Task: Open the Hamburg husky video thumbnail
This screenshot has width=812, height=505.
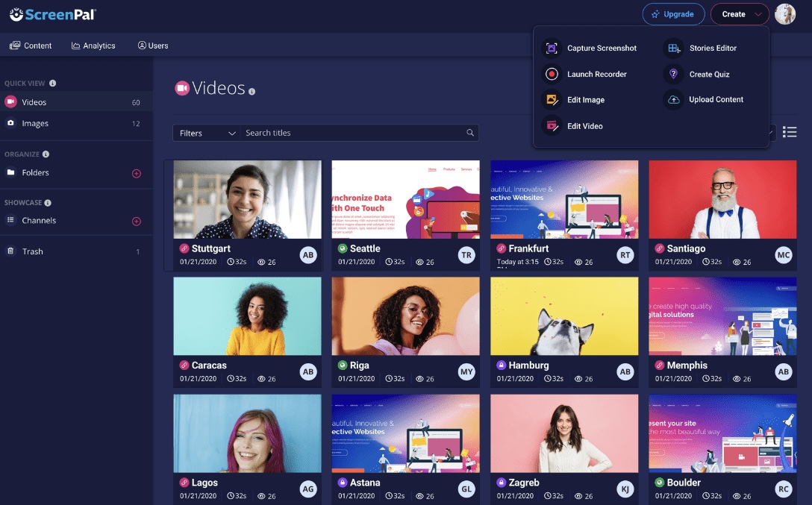Action: point(564,316)
